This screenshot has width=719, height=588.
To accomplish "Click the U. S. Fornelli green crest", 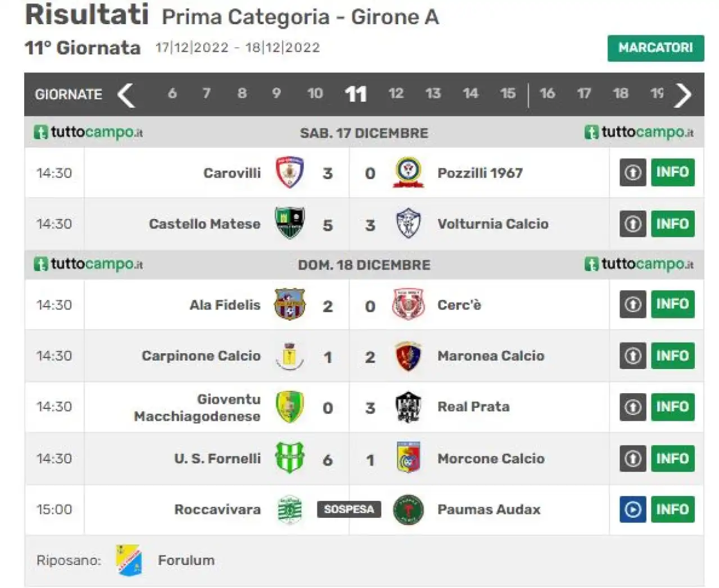I will 290,458.
